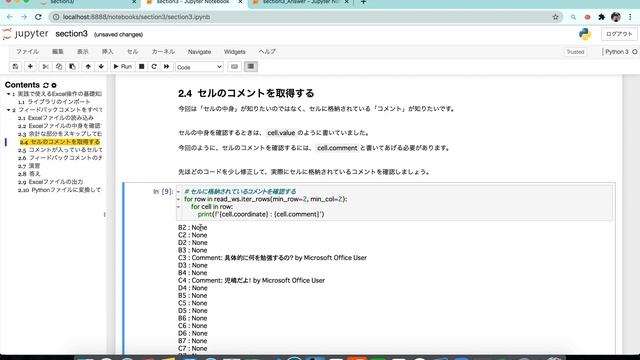The width and height of the screenshot is (640, 360).
Task: Select highlighted 2.4 セルのコメントを取得する entry
Action: point(60,142)
